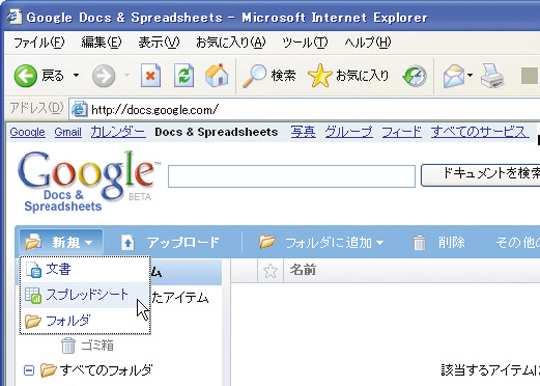Viewport: 540px width, 386px height.
Task: Expand the Mail dropdown arrow
Action: click(470, 75)
